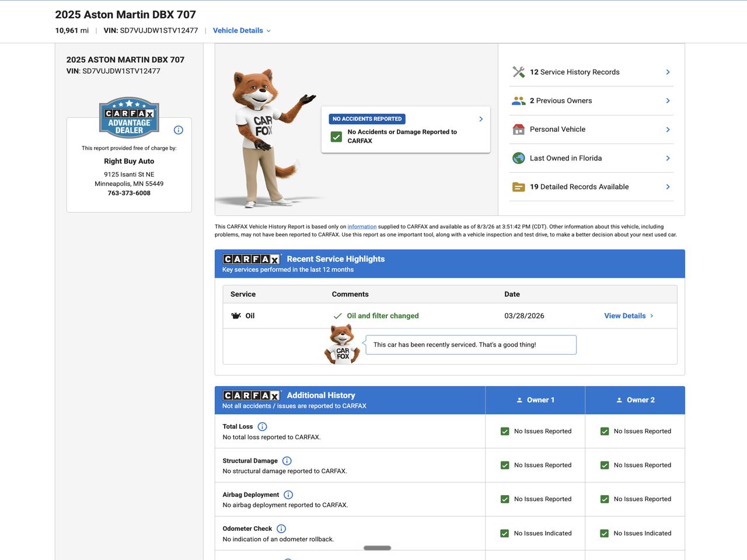Select the Owner 2 column header
The image size is (747, 560).
[x=635, y=400]
